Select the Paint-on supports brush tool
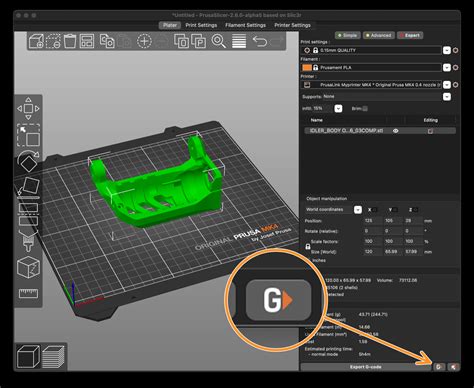474x388 pixels. [28, 241]
